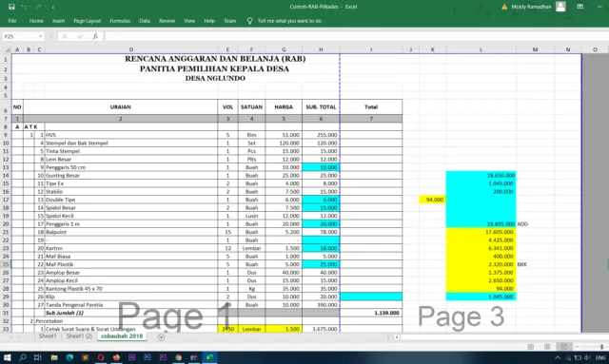
Task: Click the Enter checkmark in the formula bar
Action: [x=80, y=36]
